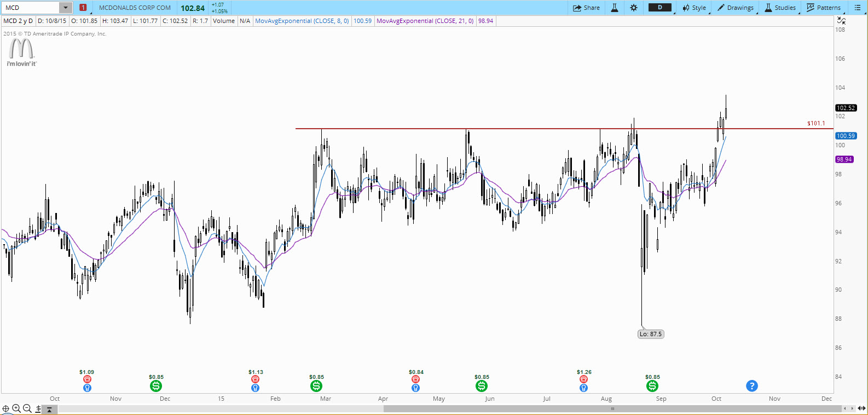Click the collapse arrow button at bottom left
868x415 pixels.
click(49, 409)
